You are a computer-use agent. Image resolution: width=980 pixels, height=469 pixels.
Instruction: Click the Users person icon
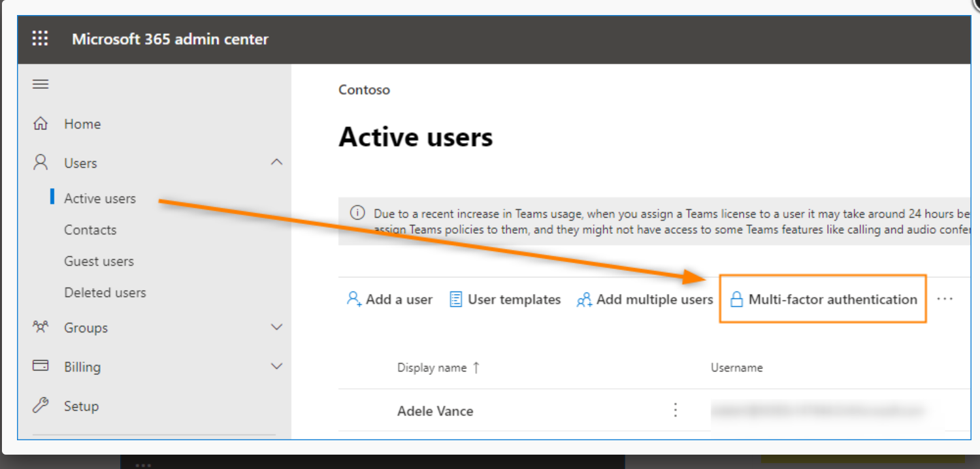point(41,163)
